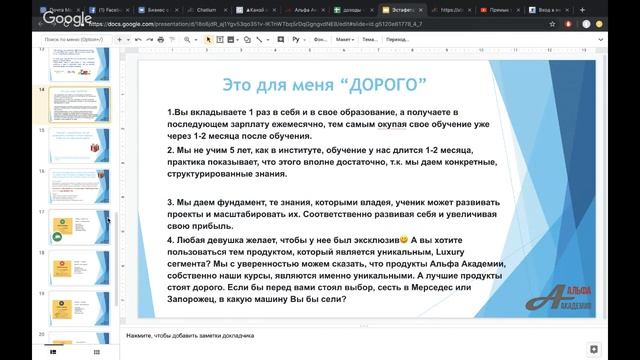The image size is (640, 360).
Task: Select slide 14 thumbnail
Action: (x=79, y=104)
